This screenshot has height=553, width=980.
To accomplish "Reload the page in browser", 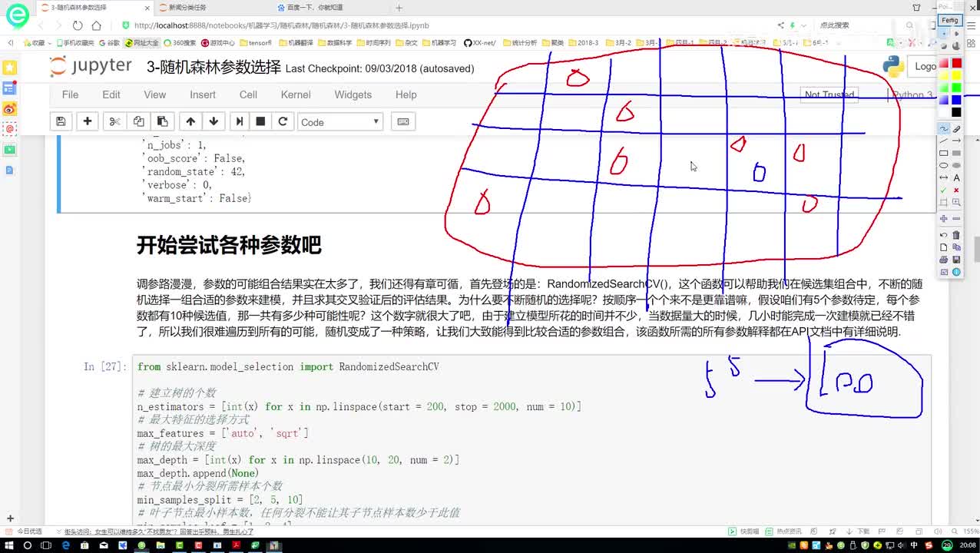I will (x=77, y=25).
